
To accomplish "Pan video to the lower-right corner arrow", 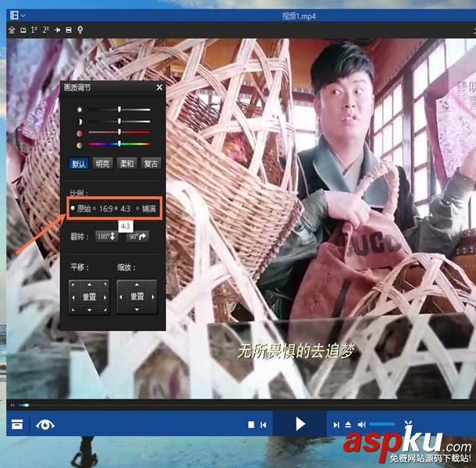I will 105,310.
